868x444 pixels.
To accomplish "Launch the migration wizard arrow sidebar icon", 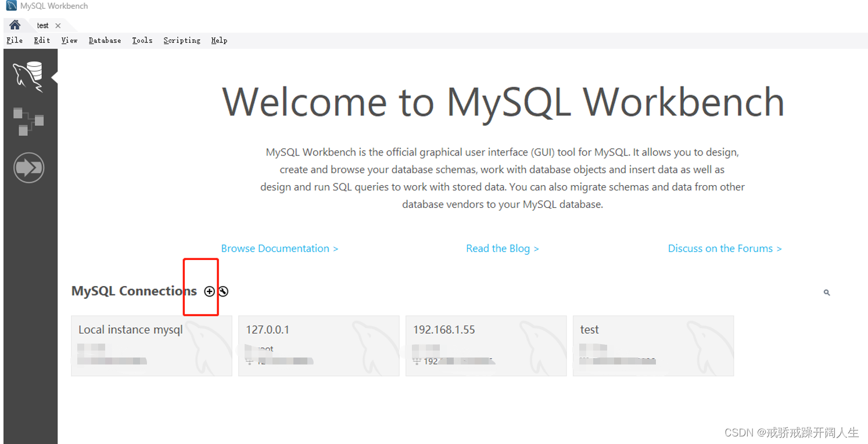I will (x=28, y=167).
